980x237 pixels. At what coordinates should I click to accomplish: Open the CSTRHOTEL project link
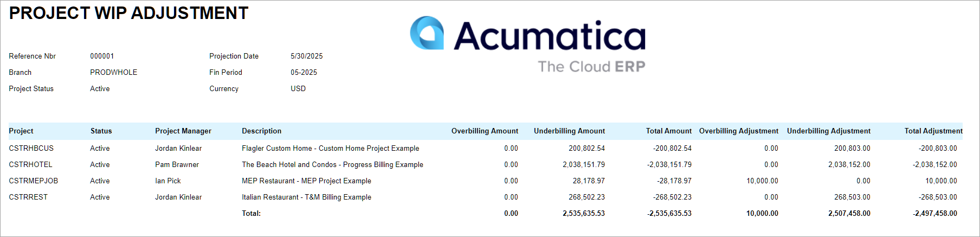coord(30,164)
